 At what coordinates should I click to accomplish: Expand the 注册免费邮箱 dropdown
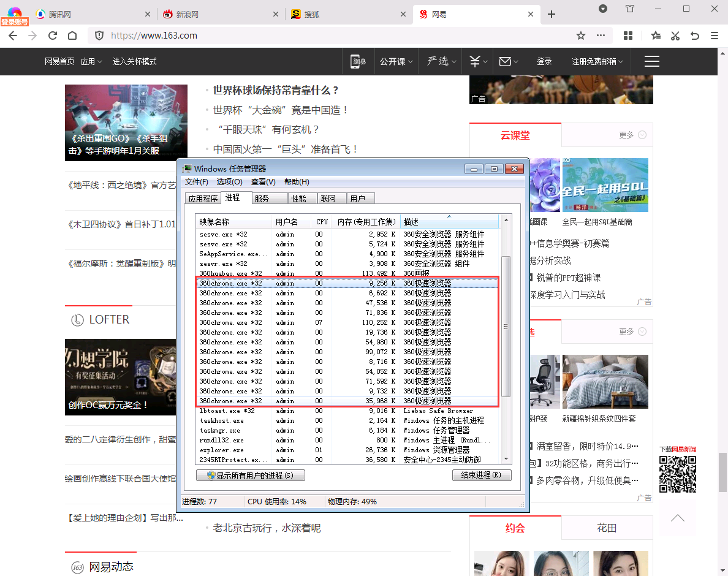pyautogui.click(x=597, y=61)
